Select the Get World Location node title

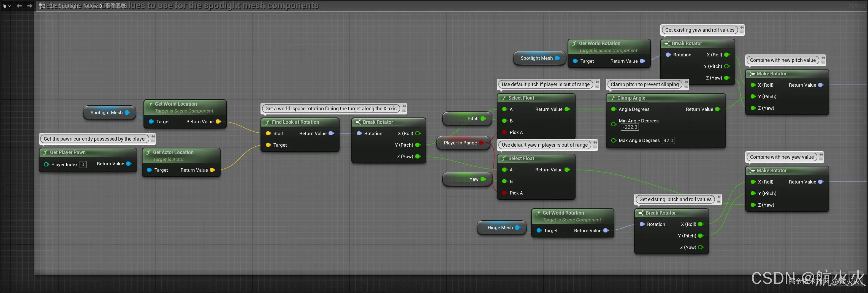pyautogui.click(x=175, y=104)
